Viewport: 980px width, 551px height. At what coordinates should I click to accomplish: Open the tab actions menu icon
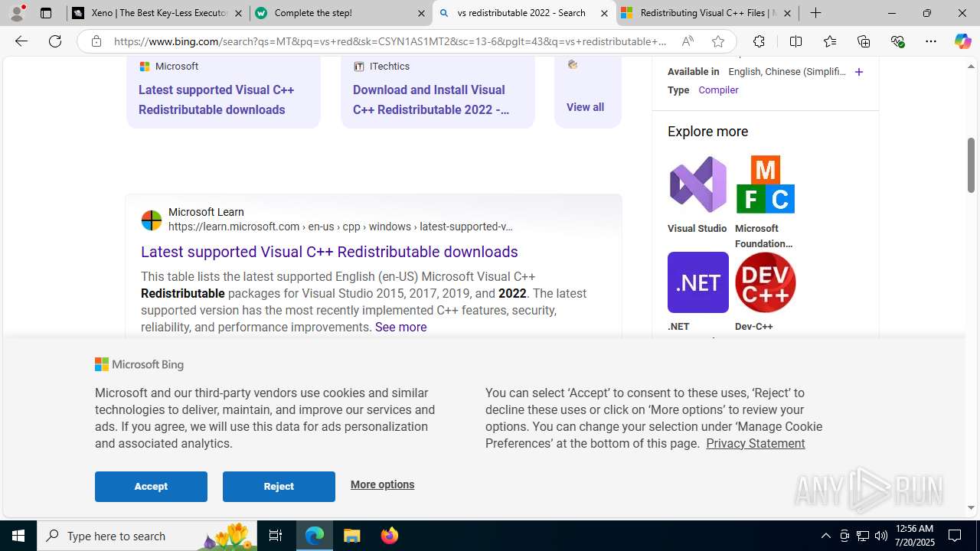point(46,13)
